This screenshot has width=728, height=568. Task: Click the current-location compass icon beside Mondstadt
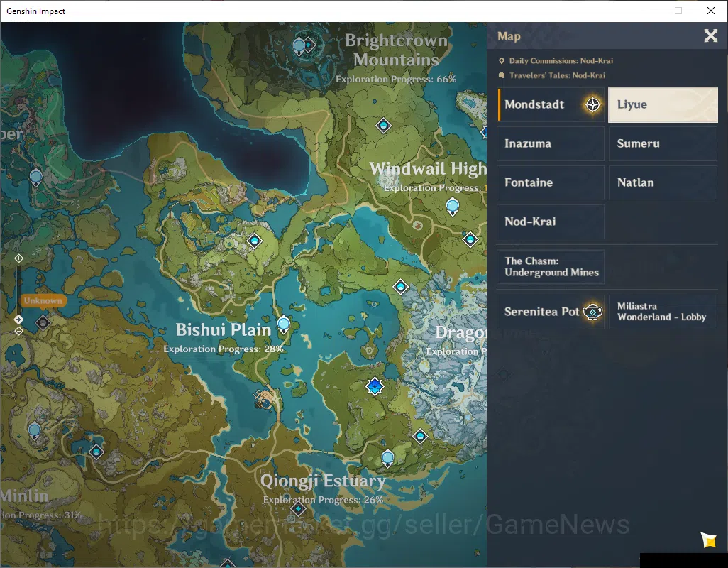(x=592, y=104)
